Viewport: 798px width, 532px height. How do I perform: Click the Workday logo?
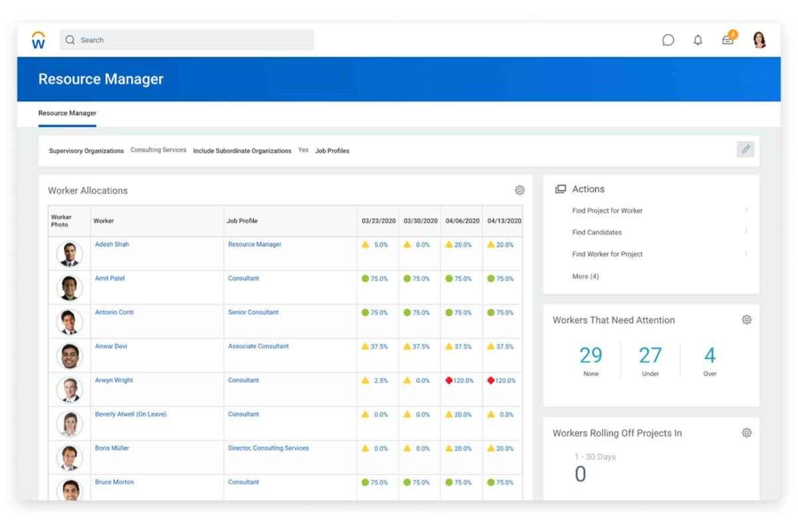pyautogui.click(x=38, y=40)
